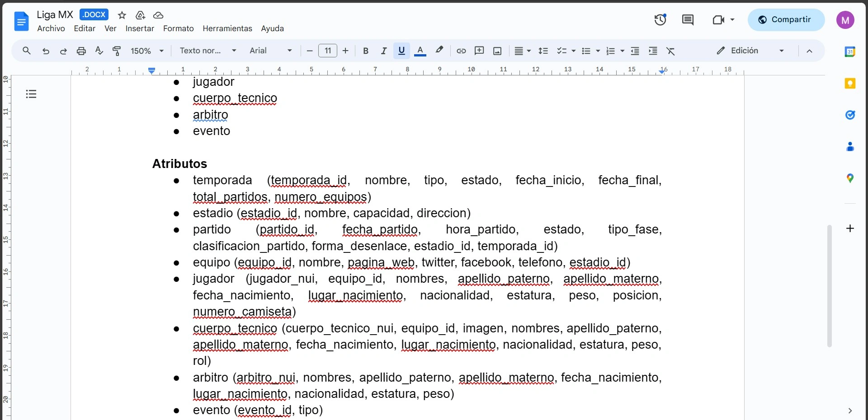Expand the hidden side panel chevron
The width and height of the screenshot is (868, 420).
[x=850, y=411]
